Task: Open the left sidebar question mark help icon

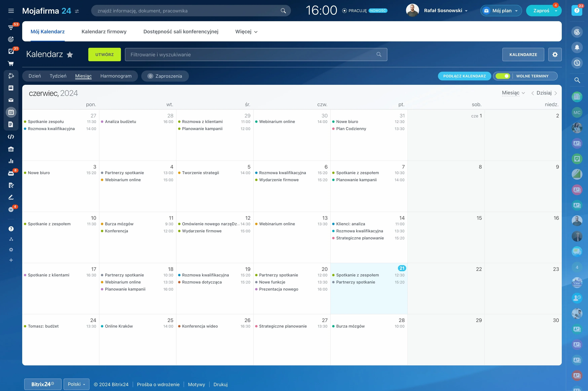Action: click(11, 229)
